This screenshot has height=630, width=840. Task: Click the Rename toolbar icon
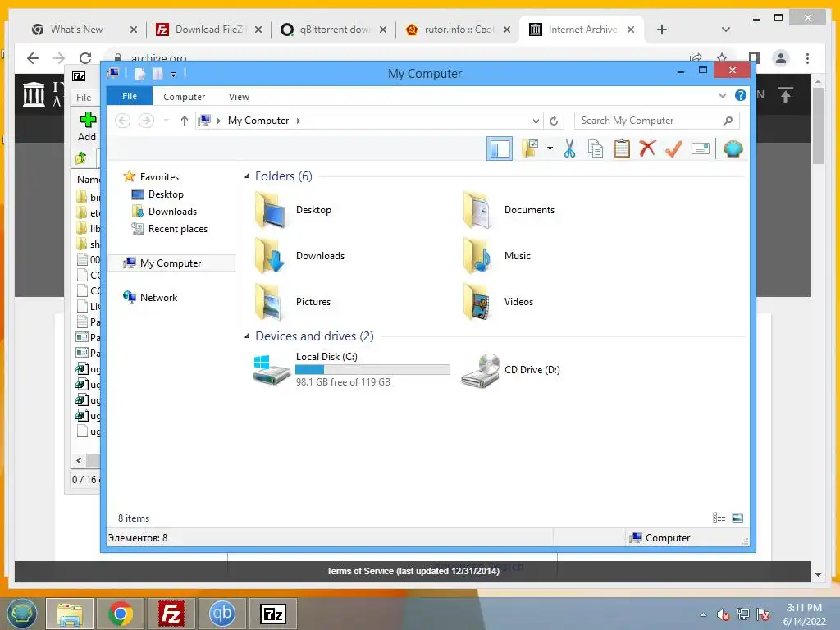tap(701, 148)
